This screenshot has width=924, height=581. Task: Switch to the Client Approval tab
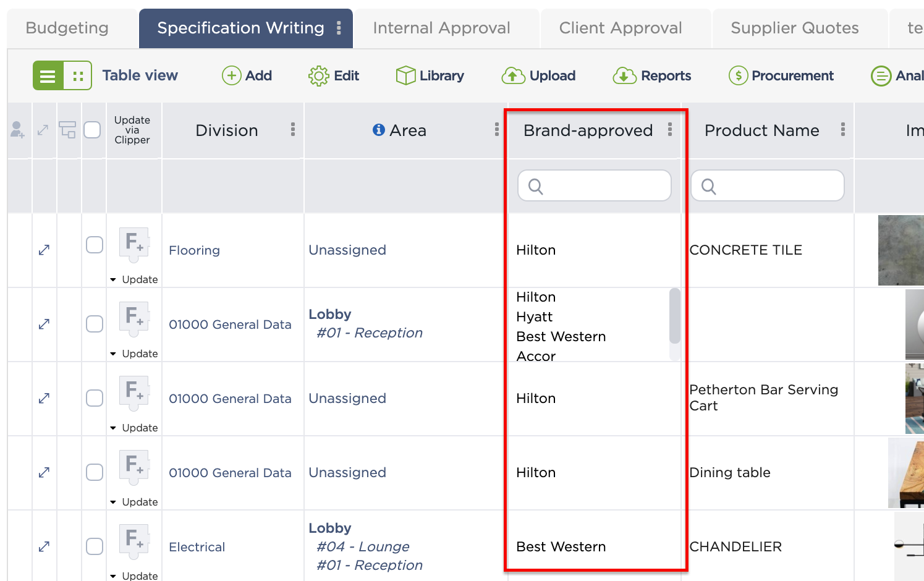click(x=621, y=28)
